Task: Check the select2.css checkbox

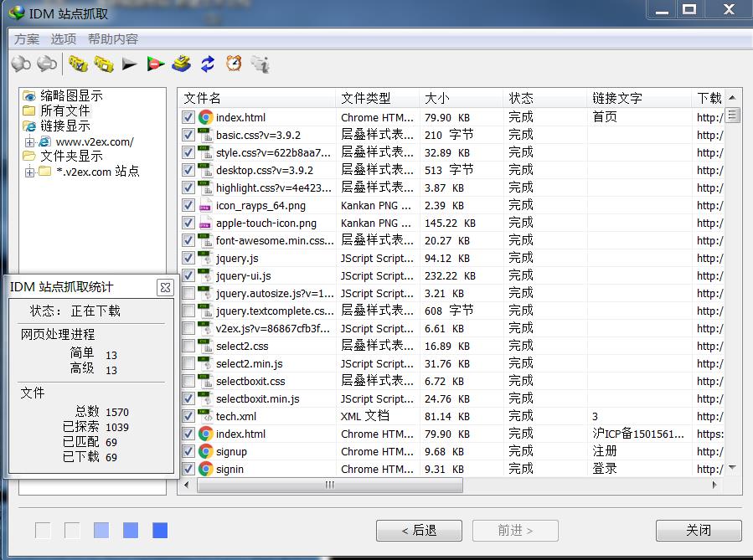Action: pos(188,346)
